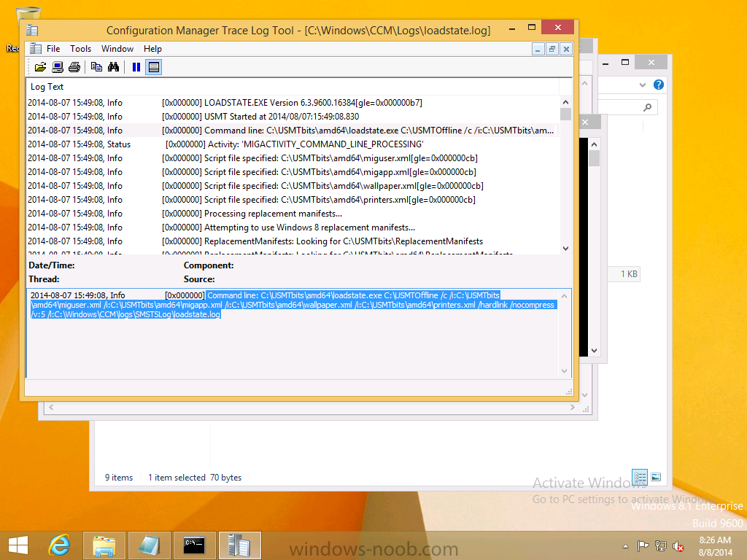Click the document icon beside File menu

[x=35, y=49]
